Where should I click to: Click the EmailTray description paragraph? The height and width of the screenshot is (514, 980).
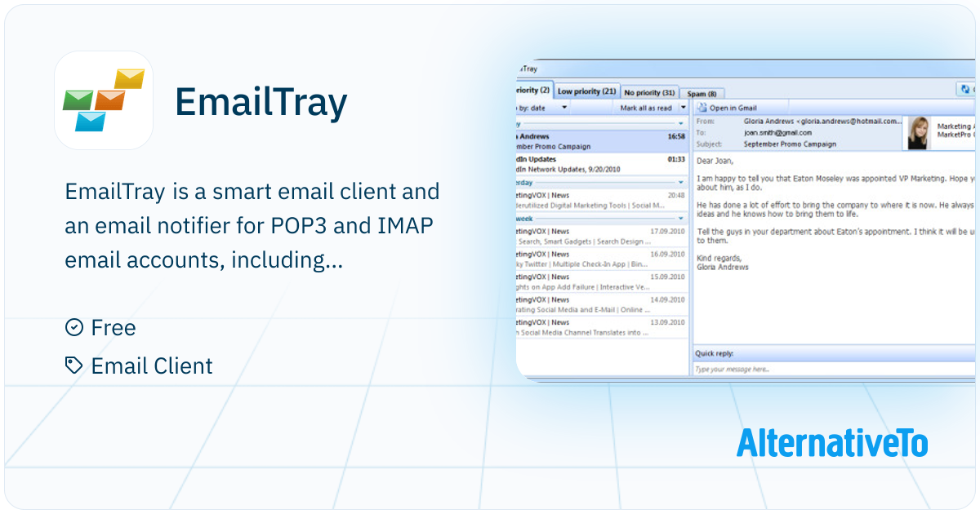(x=252, y=226)
